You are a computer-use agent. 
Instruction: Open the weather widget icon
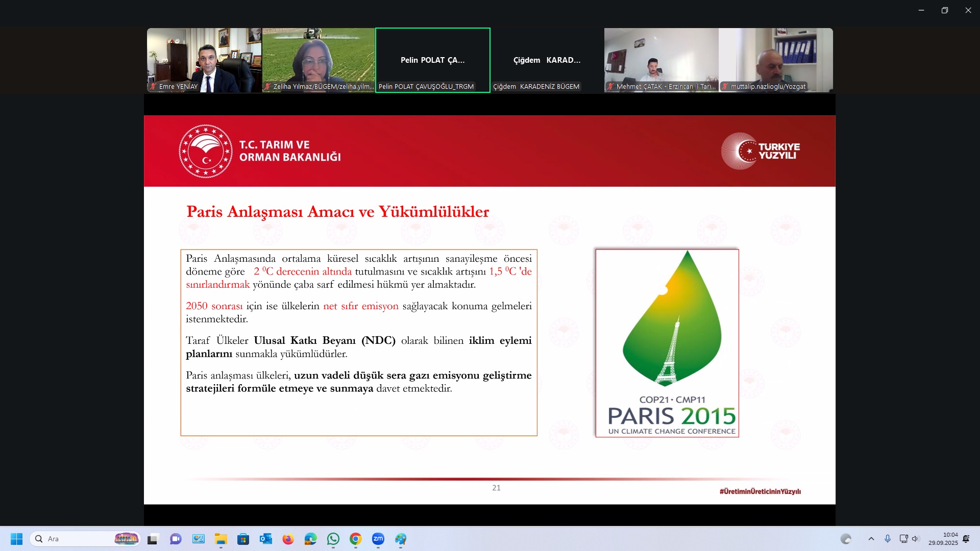click(846, 539)
